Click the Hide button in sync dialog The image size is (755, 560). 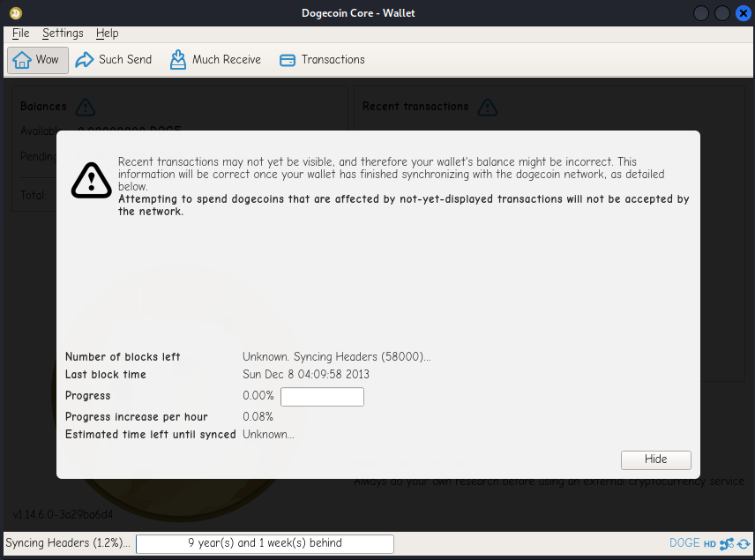[x=656, y=459]
